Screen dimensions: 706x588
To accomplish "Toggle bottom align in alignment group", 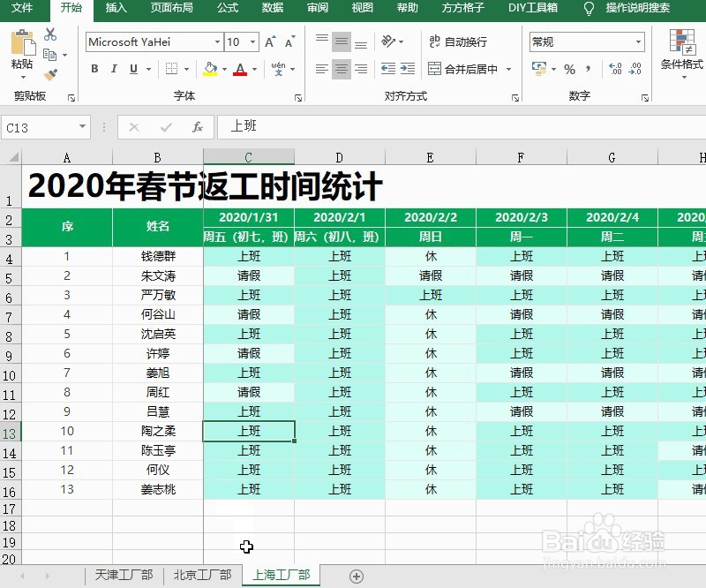I will tap(361, 41).
